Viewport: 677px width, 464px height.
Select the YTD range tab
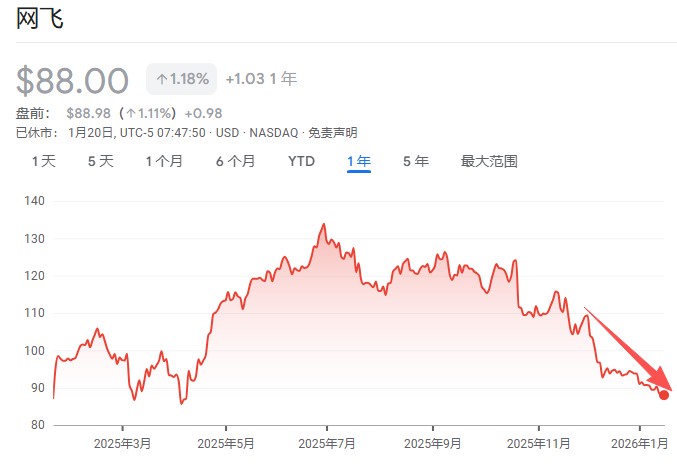point(301,161)
